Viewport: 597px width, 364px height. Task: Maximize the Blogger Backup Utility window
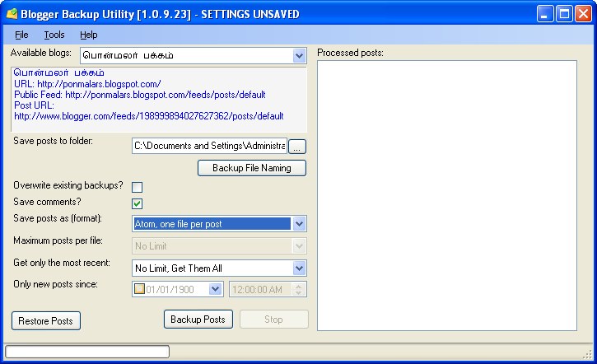click(564, 14)
